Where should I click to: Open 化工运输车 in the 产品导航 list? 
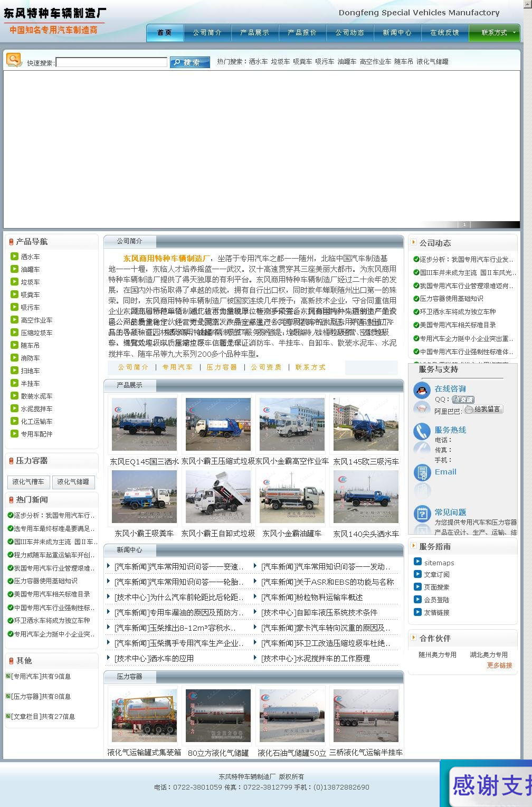[x=36, y=422]
